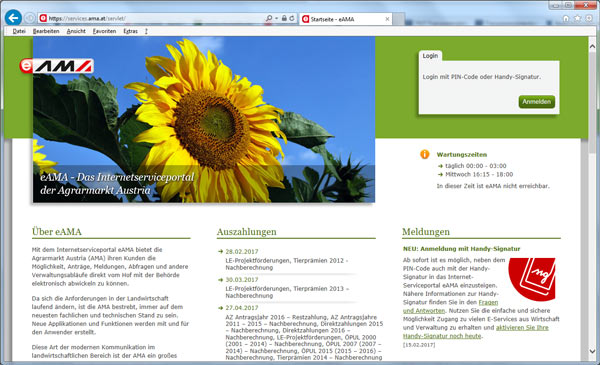The image size is (600, 365).
Task: Close the Startseite - eAMA tab
Action: coord(387,19)
